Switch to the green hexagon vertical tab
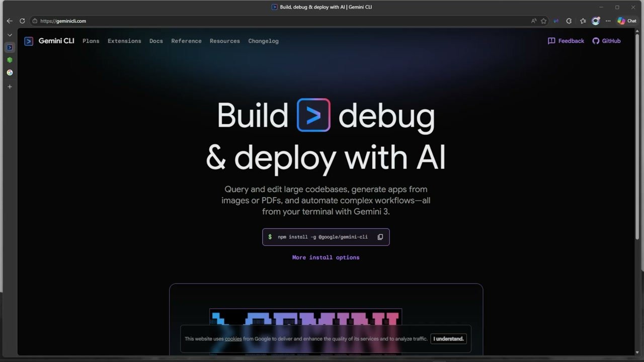Image resolution: width=644 pixels, height=362 pixels. click(10, 60)
